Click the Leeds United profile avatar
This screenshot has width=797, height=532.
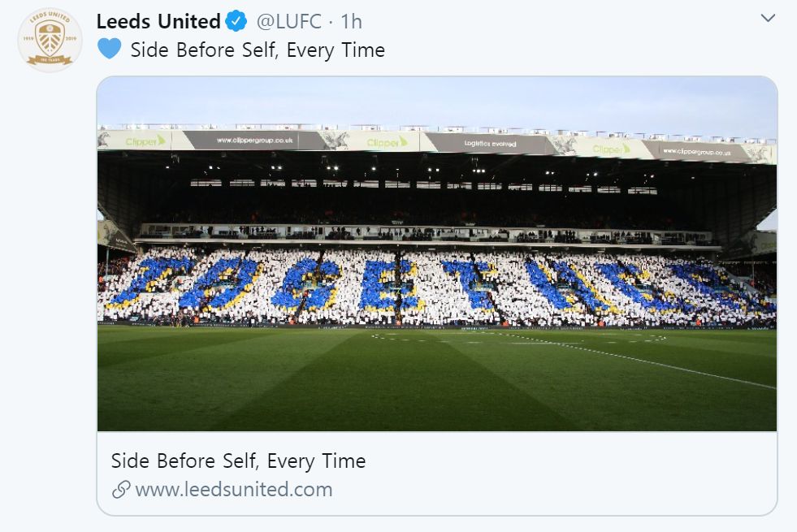50,40
